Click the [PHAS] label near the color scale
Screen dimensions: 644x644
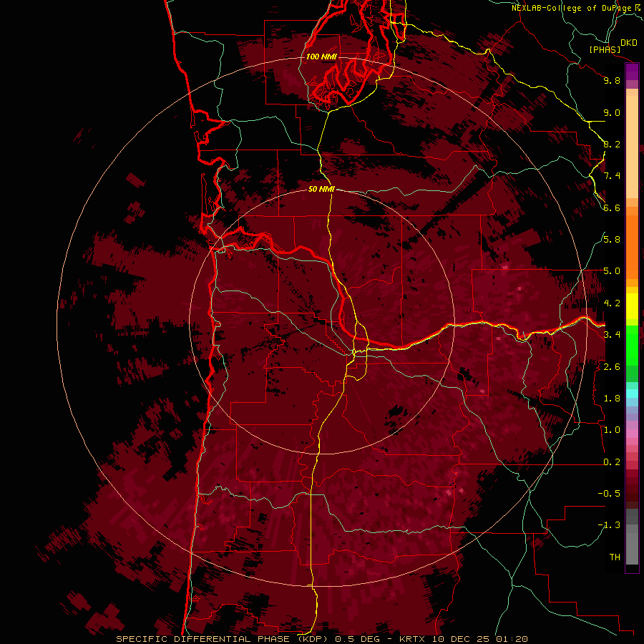605,49
